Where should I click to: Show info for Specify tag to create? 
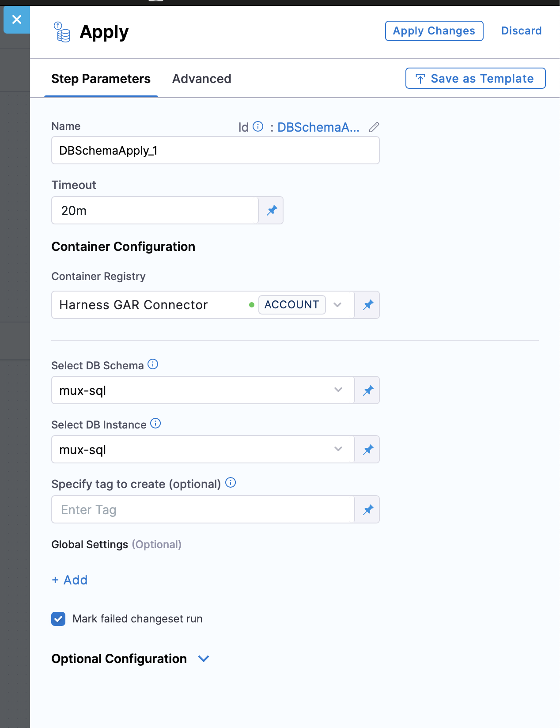coord(231,483)
